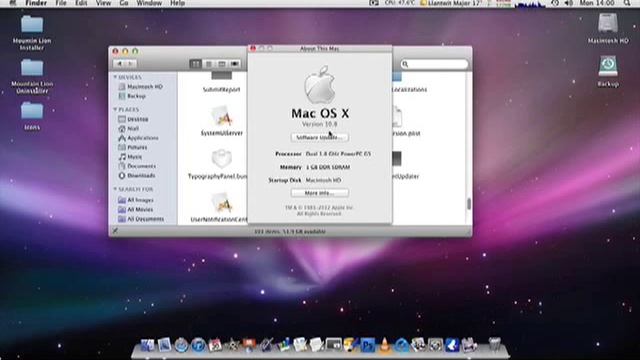Open the Window menu
The height and width of the screenshot is (360, 640).
pyautogui.click(x=149, y=3)
